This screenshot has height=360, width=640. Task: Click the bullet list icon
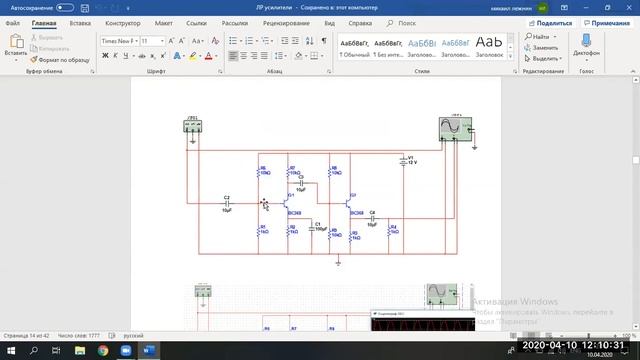coord(233,41)
